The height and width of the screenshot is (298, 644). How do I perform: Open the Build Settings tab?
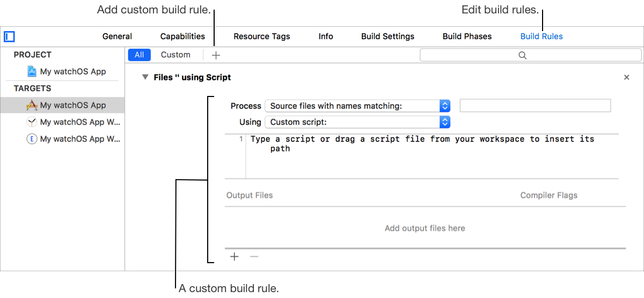(x=387, y=36)
